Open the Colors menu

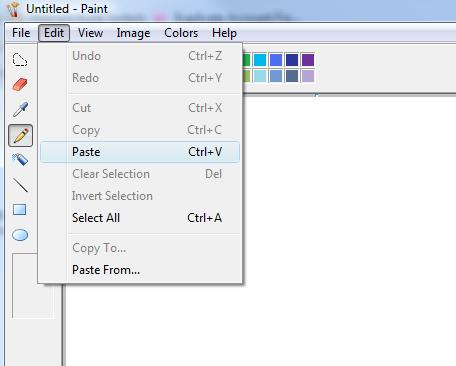tap(181, 33)
